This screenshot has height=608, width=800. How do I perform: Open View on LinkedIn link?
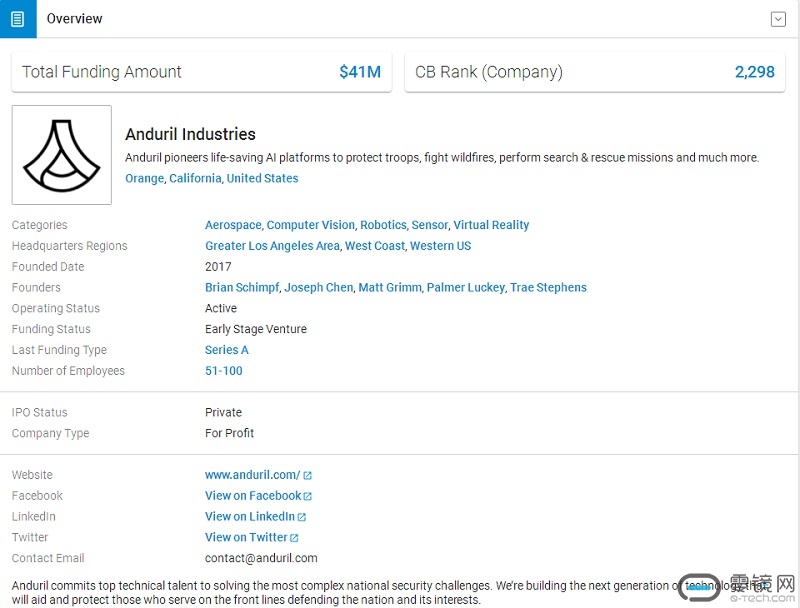pyautogui.click(x=249, y=517)
